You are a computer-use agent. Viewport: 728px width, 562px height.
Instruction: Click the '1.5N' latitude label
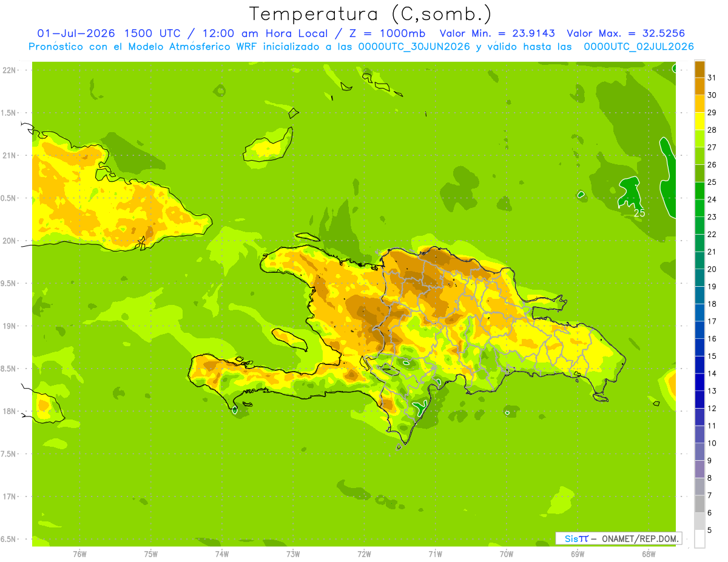(x=9, y=113)
